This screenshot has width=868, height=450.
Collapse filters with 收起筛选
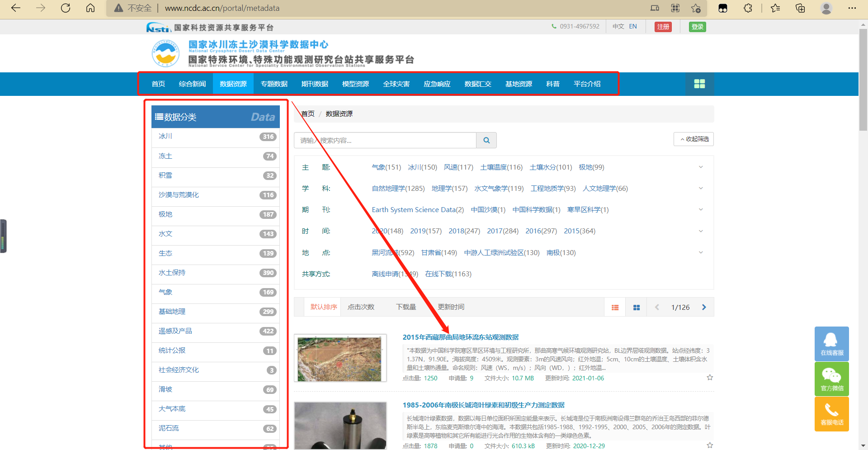[x=693, y=139]
